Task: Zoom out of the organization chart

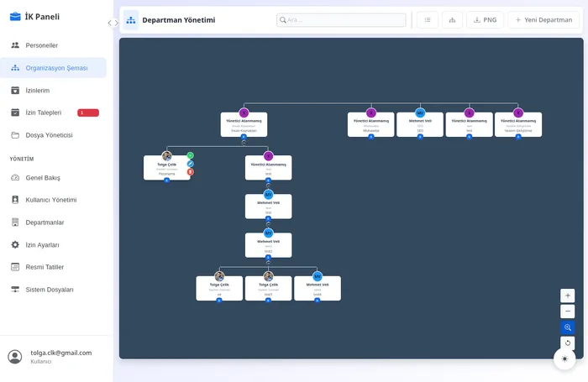Action: [x=568, y=311]
